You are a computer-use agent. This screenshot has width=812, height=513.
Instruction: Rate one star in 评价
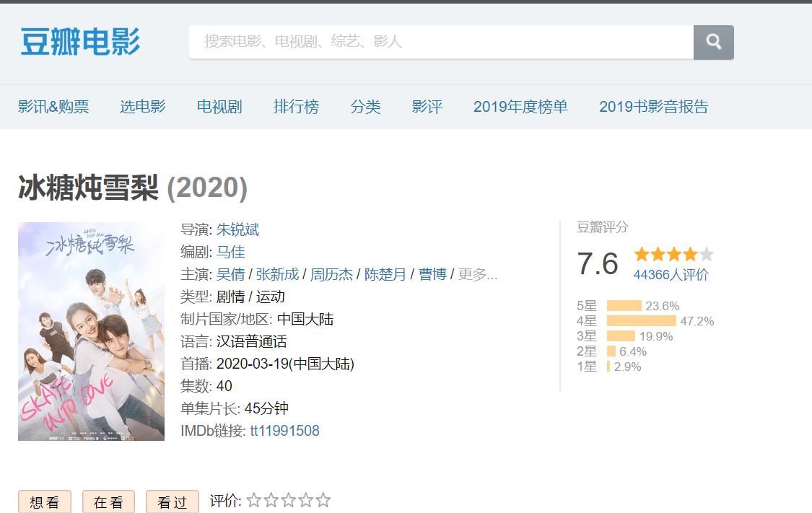(254, 501)
